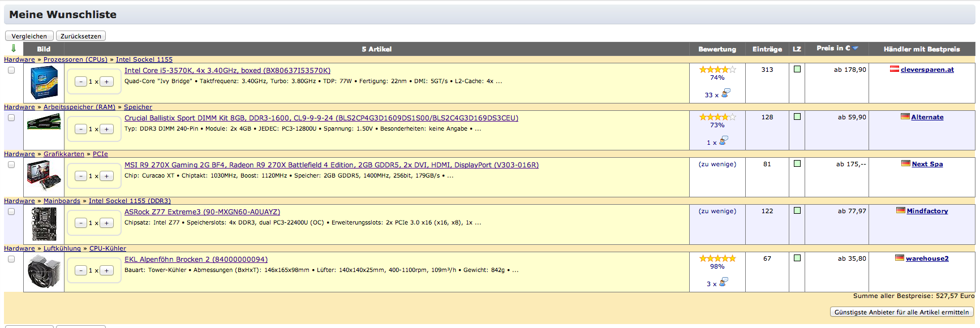Image resolution: width=980 pixels, height=328 pixels.
Task: Tick selection checkbox for MSI R9 270X
Action: pyautogui.click(x=11, y=165)
